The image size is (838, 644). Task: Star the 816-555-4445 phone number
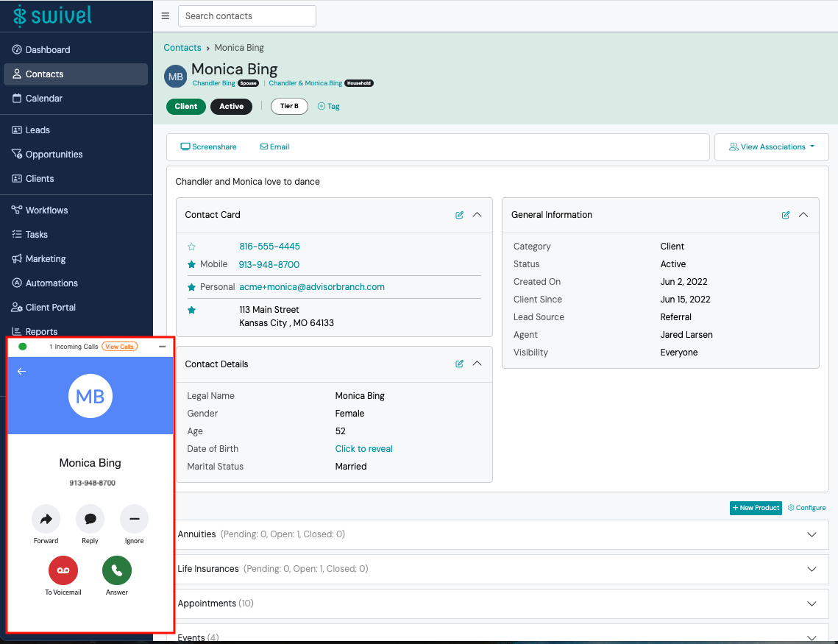pos(191,247)
